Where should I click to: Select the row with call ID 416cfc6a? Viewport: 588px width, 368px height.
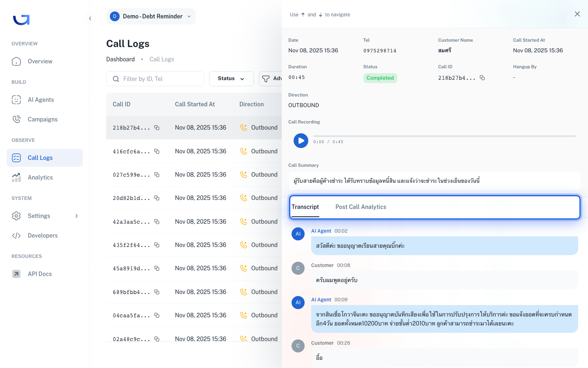tap(194, 151)
